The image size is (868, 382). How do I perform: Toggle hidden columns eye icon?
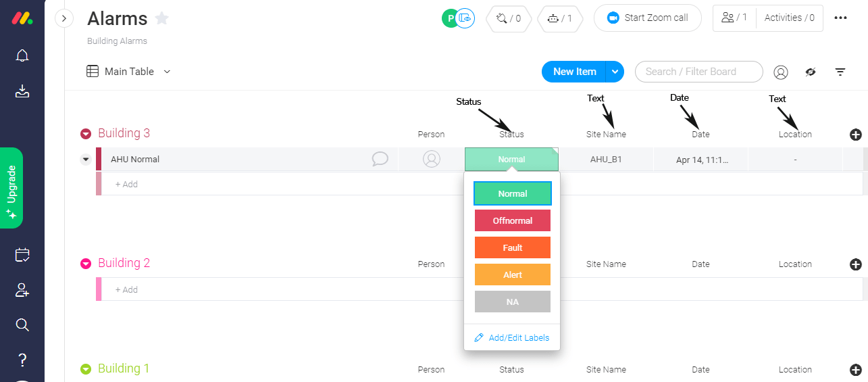pos(811,72)
